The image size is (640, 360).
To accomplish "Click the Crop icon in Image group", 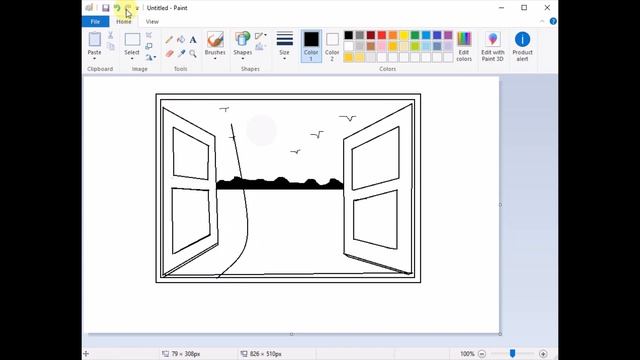I will click(x=149, y=36).
